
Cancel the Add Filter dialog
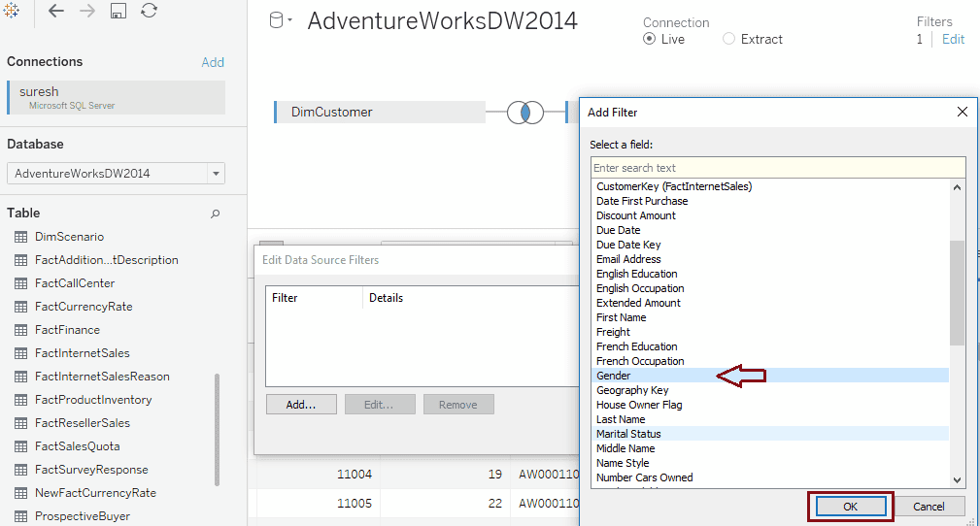(929, 507)
